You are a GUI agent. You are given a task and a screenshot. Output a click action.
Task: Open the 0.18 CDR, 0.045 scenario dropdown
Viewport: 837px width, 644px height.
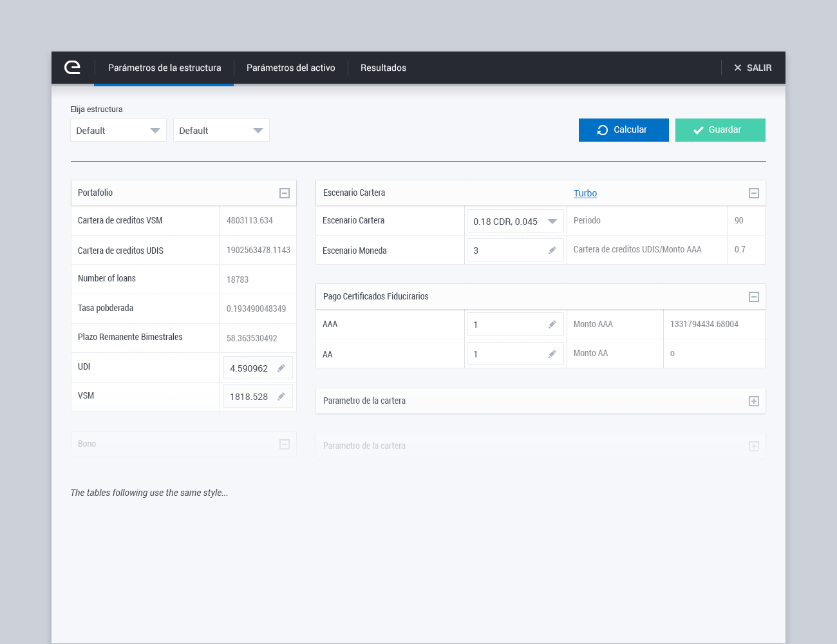[516, 221]
